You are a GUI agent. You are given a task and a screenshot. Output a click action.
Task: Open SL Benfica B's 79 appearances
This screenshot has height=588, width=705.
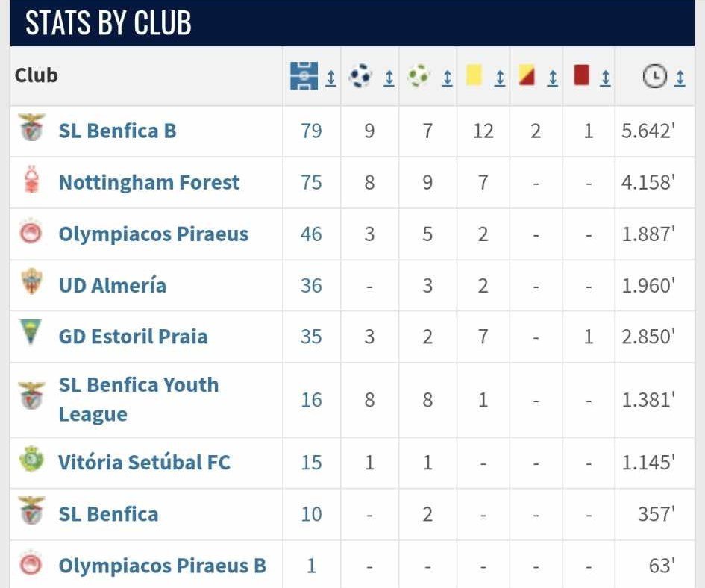coord(311,131)
